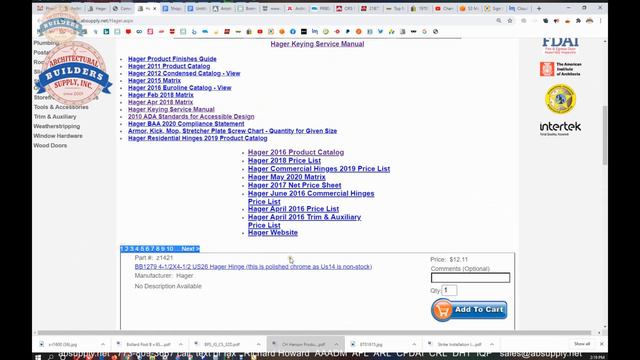
Task: Open Hager BAA 2020 Compliance Statement
Action: [x=186, y=124]
